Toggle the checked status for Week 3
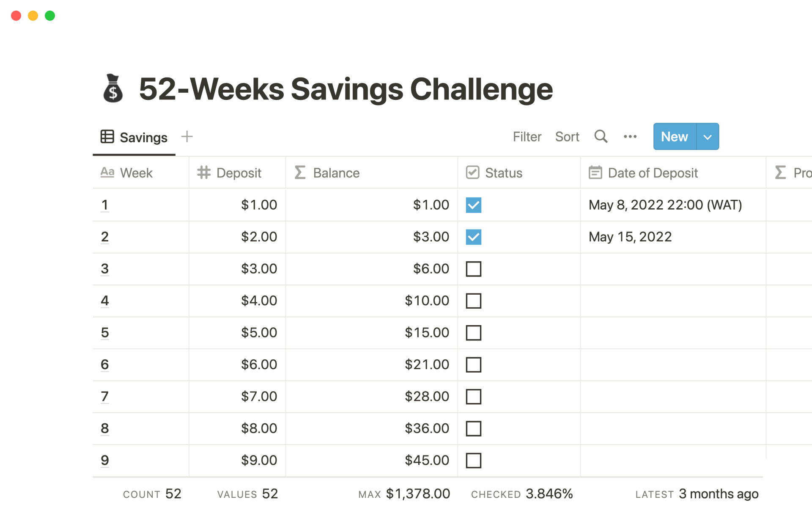812x508 pixels. [x=474, y=269]
